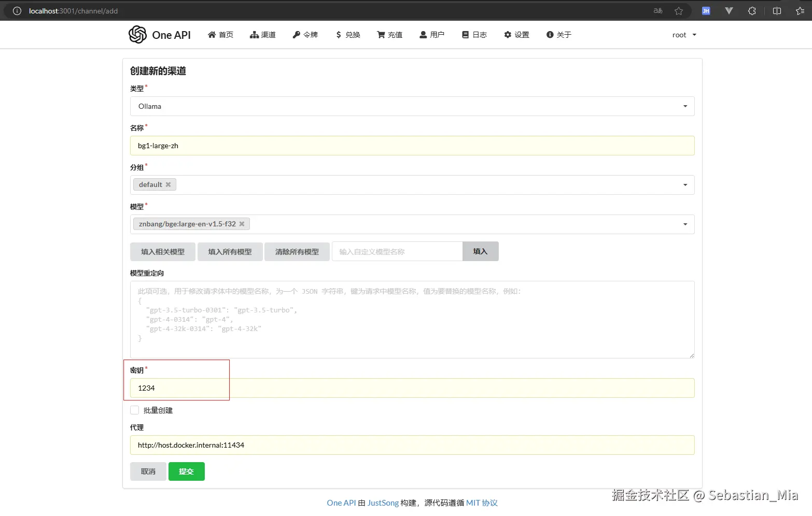Click the blue JH extension icon
Screen dimensions: 812x516
coord(706,11)
